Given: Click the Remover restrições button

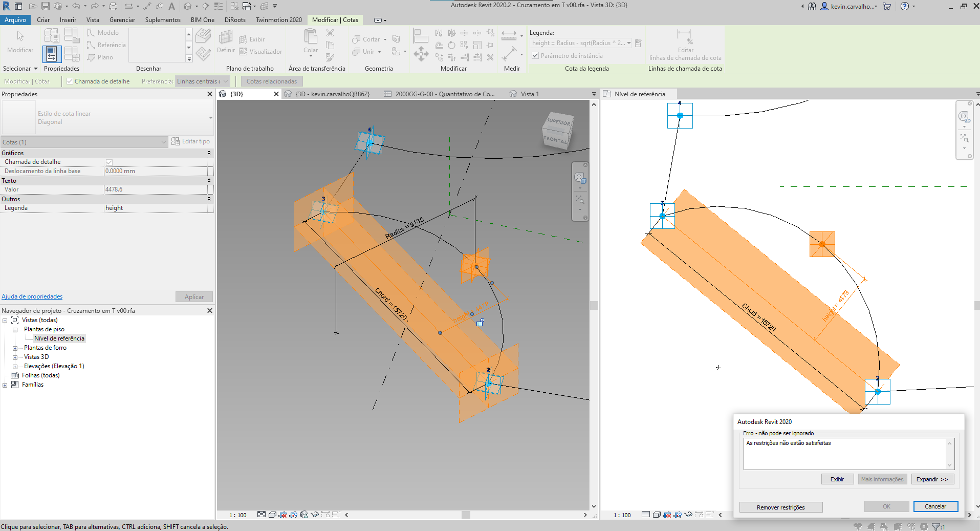Looking at the screenshot, I should click(x=780, y=507).
